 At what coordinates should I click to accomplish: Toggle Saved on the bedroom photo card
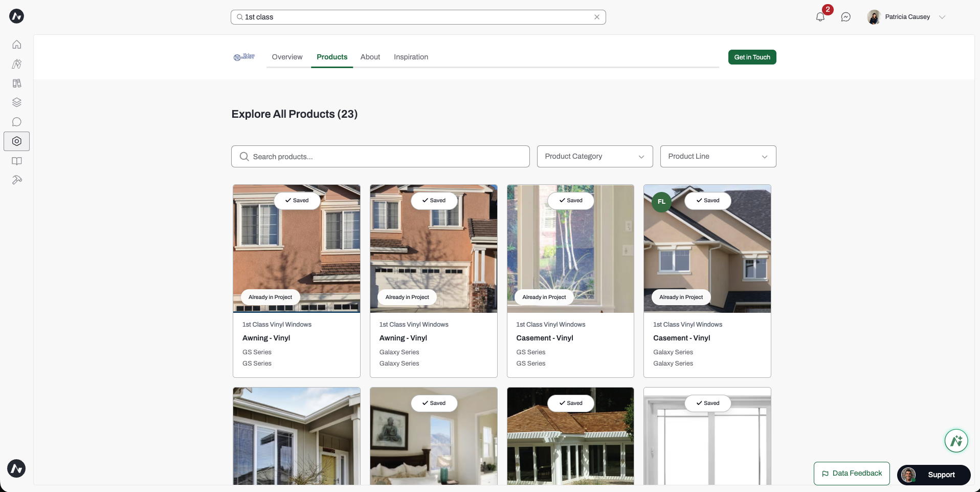point(434,403)
